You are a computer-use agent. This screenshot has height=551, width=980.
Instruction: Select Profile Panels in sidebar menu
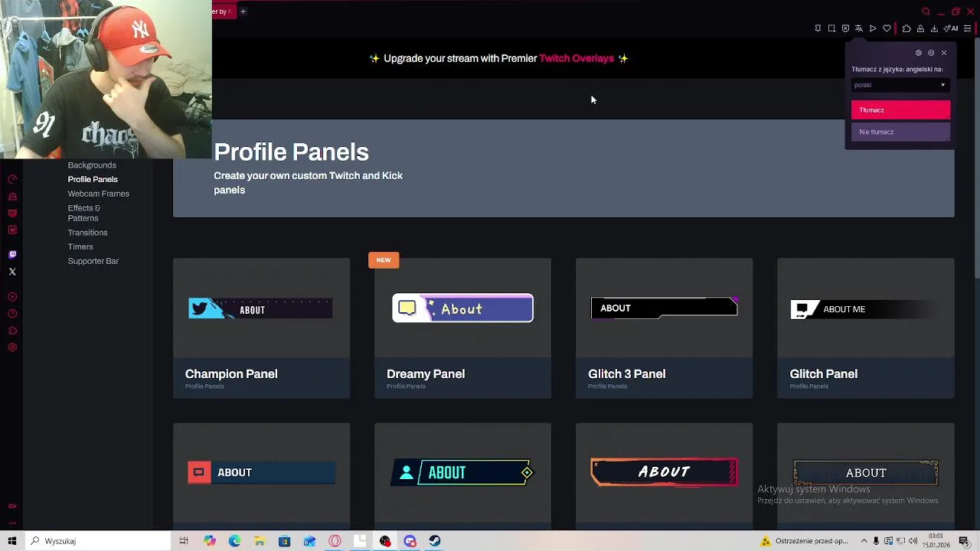[93, 179]
